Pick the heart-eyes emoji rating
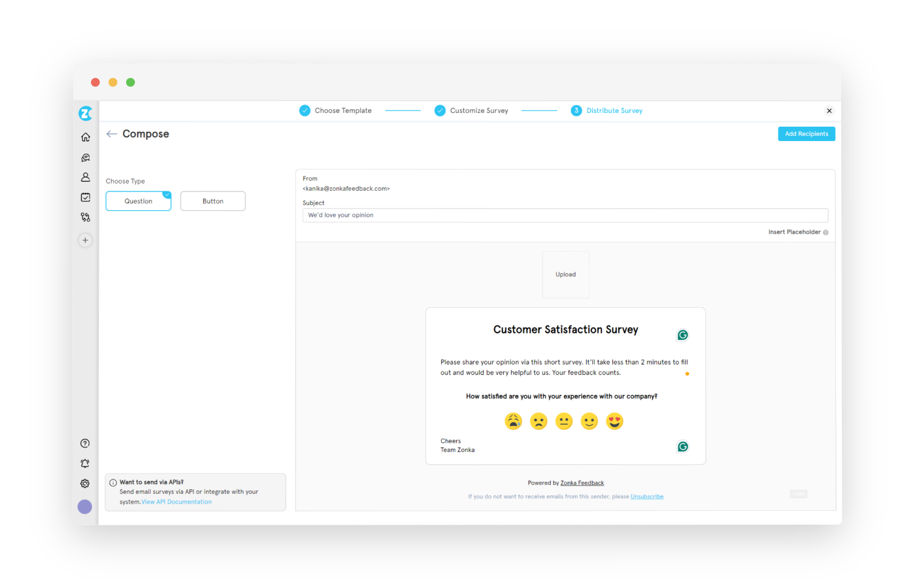This screenshot has height=588, width=915. coord(614,421)
